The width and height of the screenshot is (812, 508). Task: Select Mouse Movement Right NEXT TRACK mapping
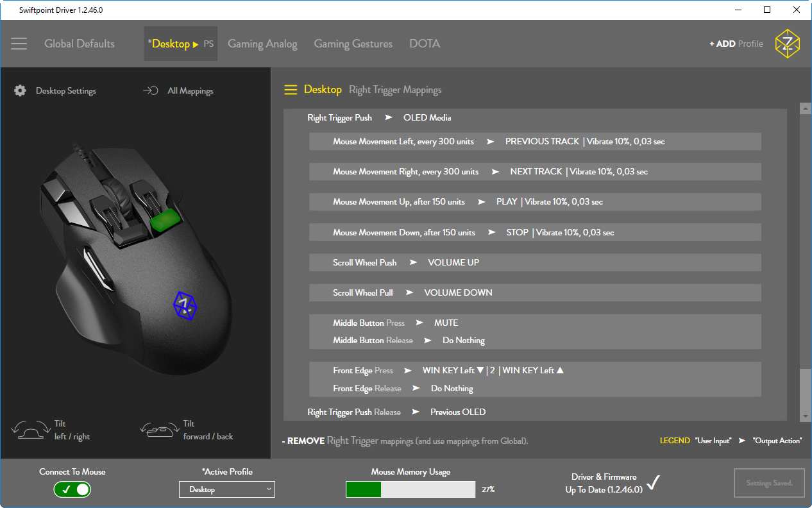coord(535,172)
